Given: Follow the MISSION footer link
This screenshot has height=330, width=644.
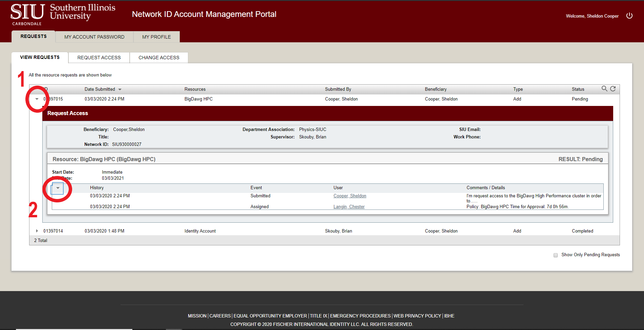Looking at the screenshot, I should click(197, 316).
